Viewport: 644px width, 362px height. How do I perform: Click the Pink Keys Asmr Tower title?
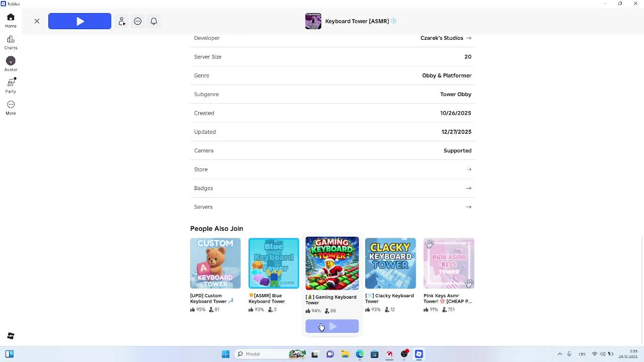[x=448, y=299]
